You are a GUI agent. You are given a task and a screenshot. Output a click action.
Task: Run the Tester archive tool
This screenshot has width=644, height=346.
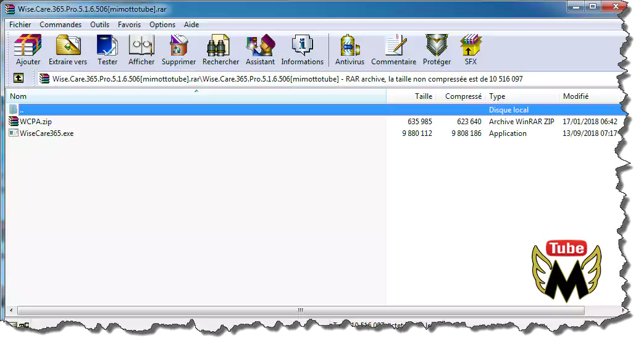pos(107,45)
